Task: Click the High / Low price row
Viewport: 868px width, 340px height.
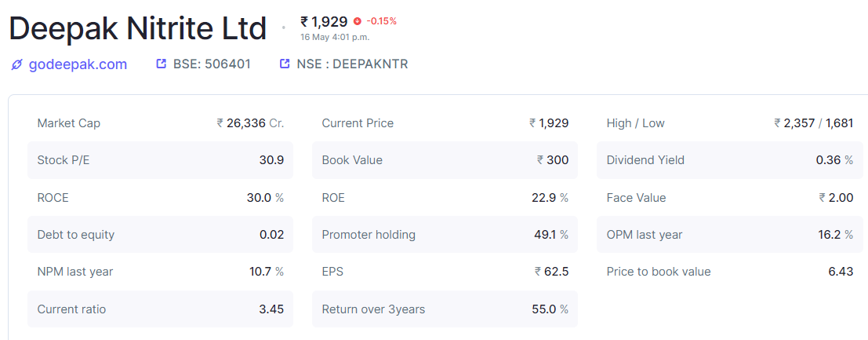Action: [729, 123]
